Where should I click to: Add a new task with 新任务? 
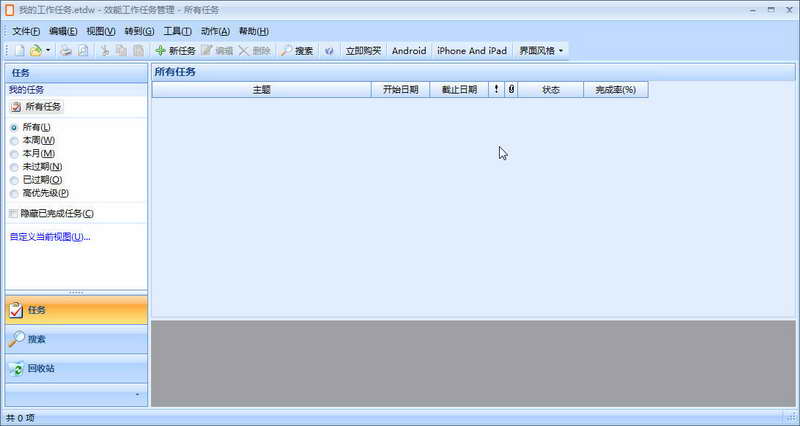coord(176,51)
